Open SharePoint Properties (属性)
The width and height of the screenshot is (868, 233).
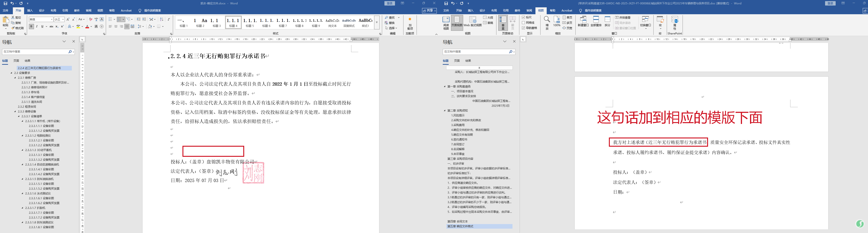[675, 23]
